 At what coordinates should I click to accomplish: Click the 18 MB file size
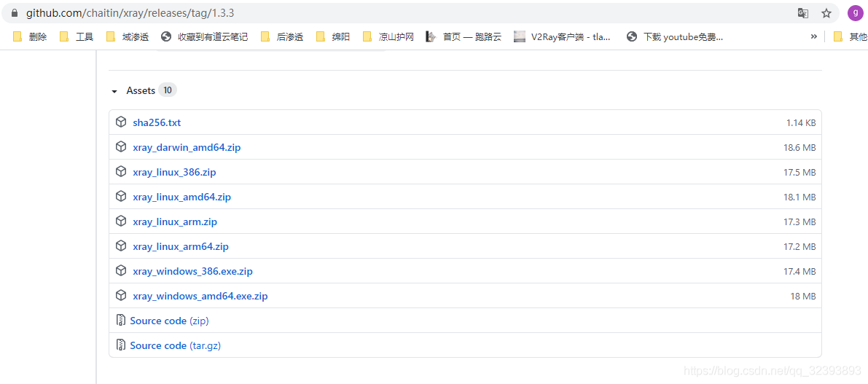pyautogui.click(x=802, y=297)
